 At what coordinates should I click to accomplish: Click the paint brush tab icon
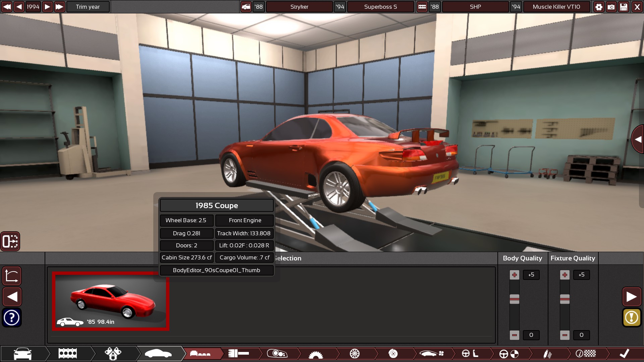point(238,354)
